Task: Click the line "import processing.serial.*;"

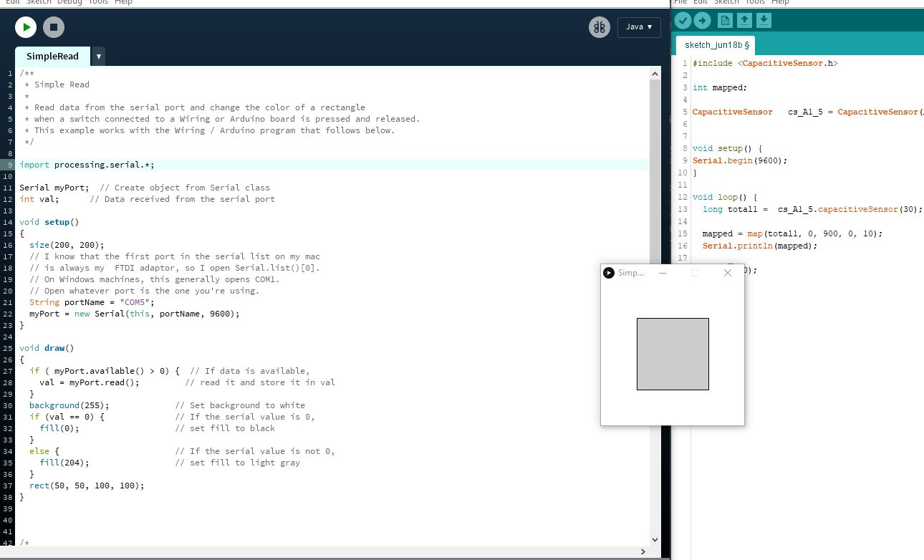Action: 87,165
